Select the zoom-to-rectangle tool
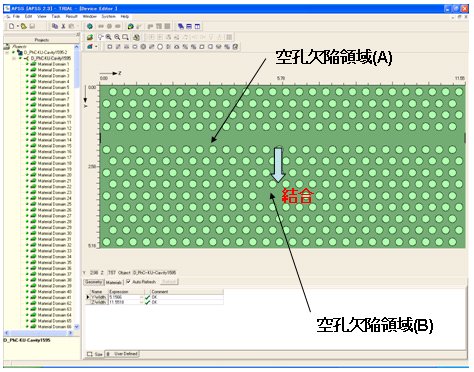 [125, 37]
